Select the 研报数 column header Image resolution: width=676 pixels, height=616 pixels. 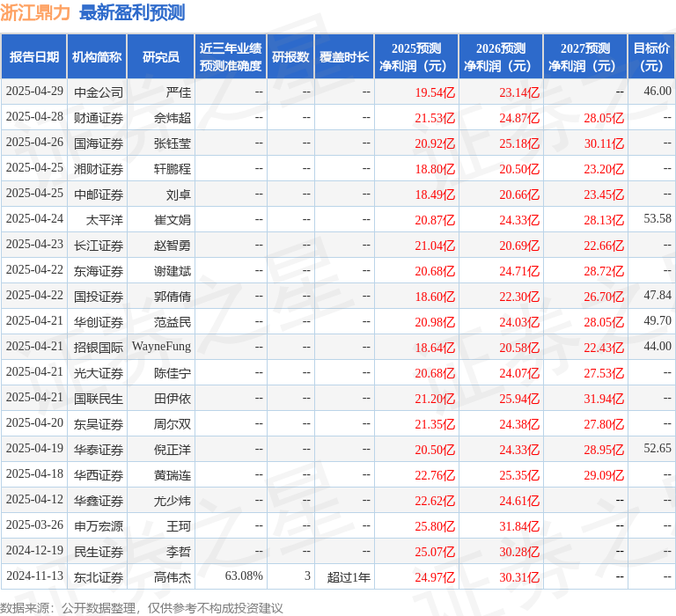(x=290, y=57)
